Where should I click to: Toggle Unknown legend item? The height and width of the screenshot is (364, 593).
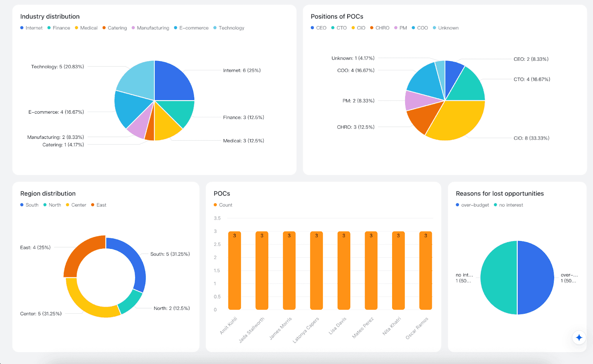click(x=446, y=28)
